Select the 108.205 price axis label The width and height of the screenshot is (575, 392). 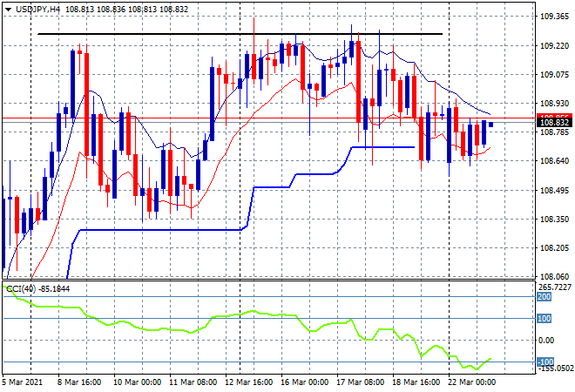point(554,248)
